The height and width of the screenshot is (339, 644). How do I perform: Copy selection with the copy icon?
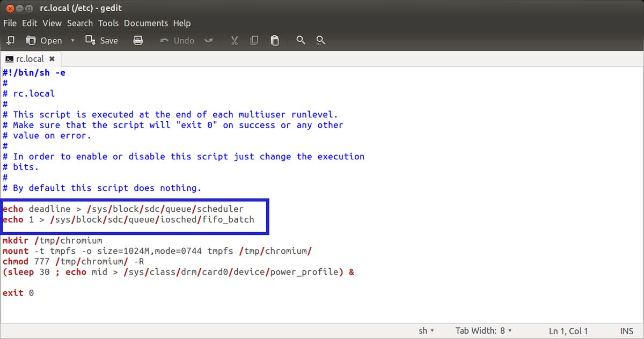(254, 40)
